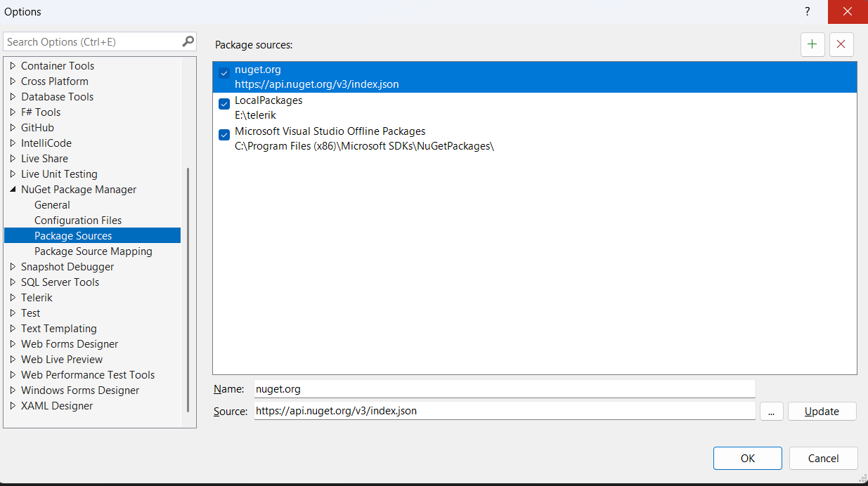
Task: Click the options tree vertical scrollbar
Action: (x=188, y=288)
